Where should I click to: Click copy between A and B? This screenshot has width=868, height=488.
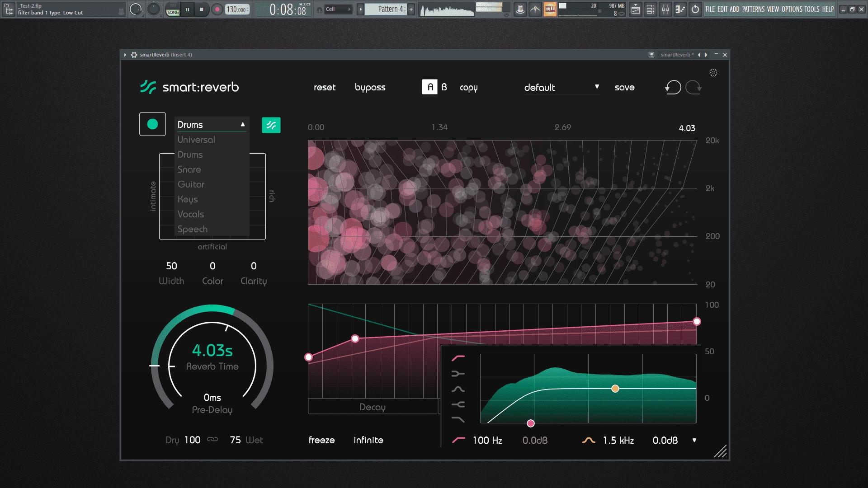(468, 88)
